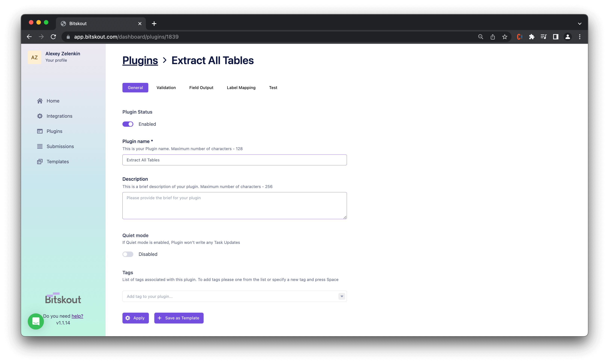Bookmark this page with star icon
Screen dimensions: 609x364
click(505, 37)
